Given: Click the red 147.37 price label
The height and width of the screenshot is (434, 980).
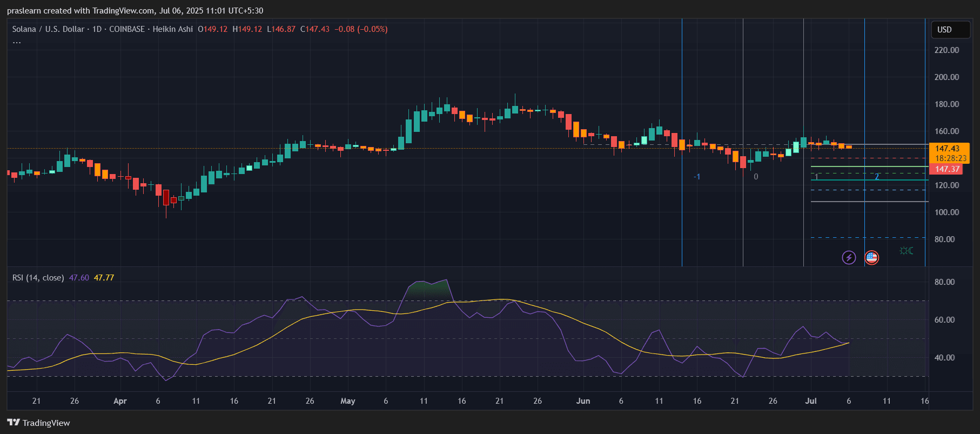Looking at the screenshot, I should (948, 169).
